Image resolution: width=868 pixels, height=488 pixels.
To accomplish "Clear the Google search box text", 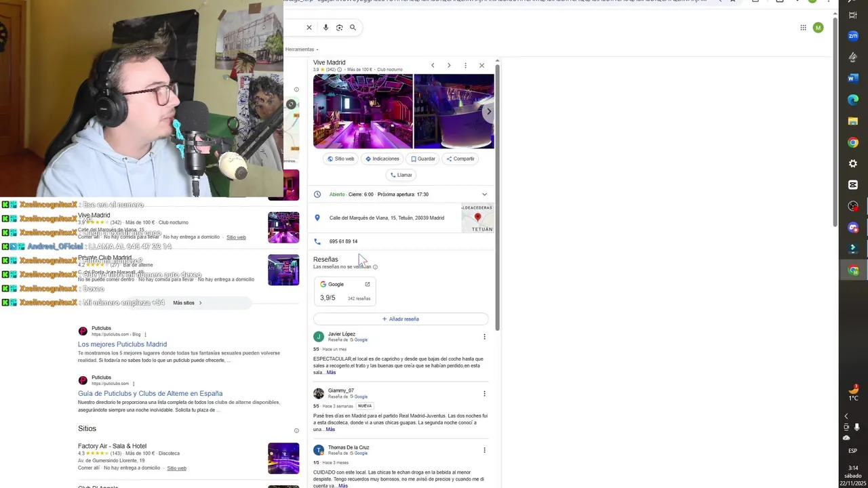I will [309, 28].
